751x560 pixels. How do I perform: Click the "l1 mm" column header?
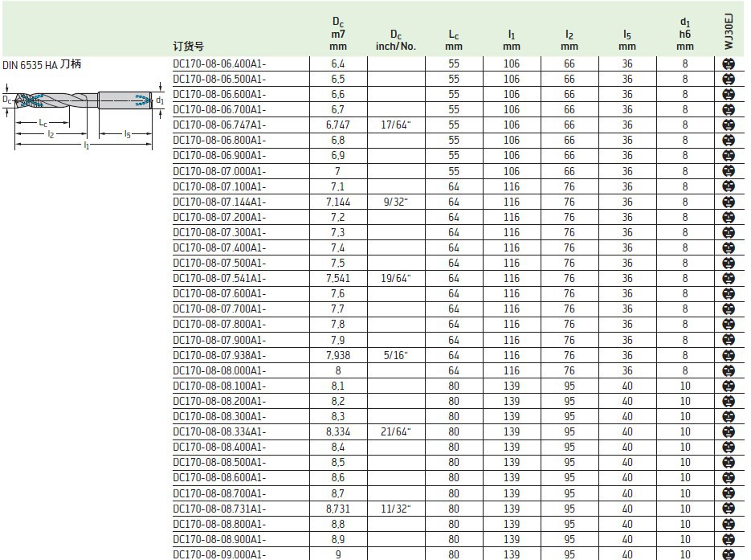tap(512, 40)
